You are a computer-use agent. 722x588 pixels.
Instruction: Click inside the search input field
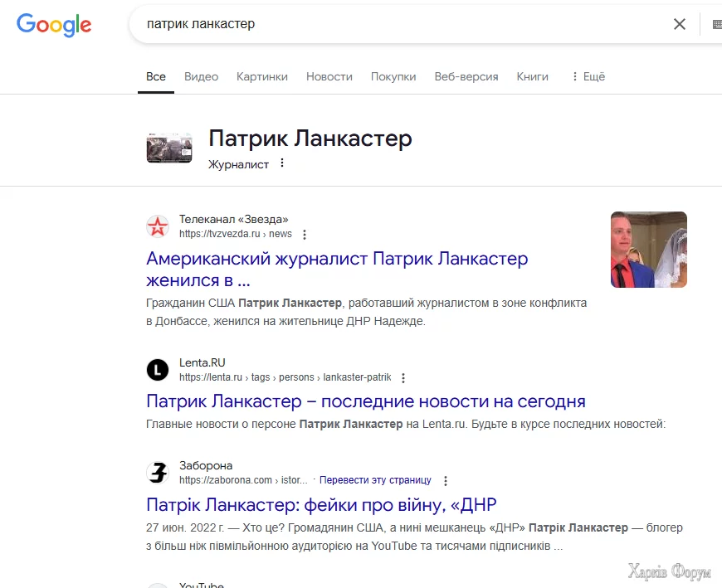pyautogui.click(x=398, y=24)
